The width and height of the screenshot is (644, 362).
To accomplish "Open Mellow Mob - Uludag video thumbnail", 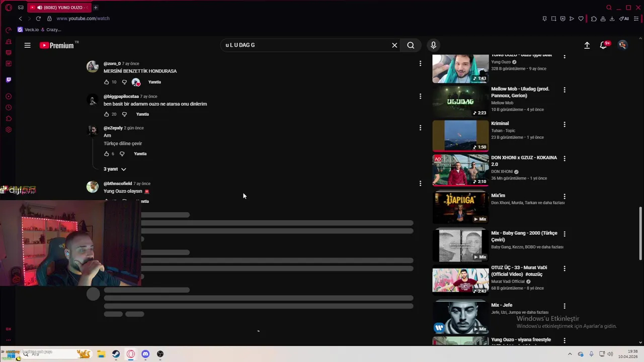I will [460, 102].
